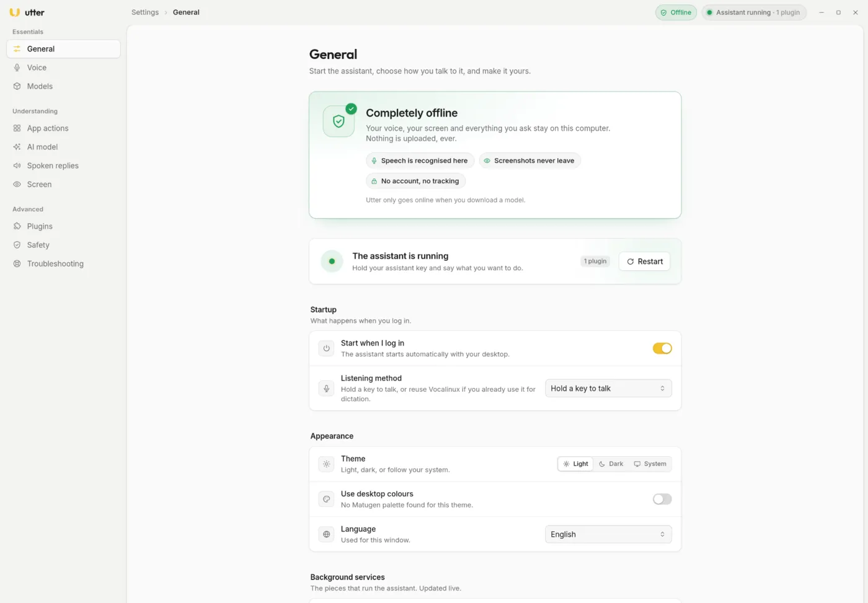Enable the Use desktop colours toggle
Screen dimensions: 868x603
pos(662,499)
